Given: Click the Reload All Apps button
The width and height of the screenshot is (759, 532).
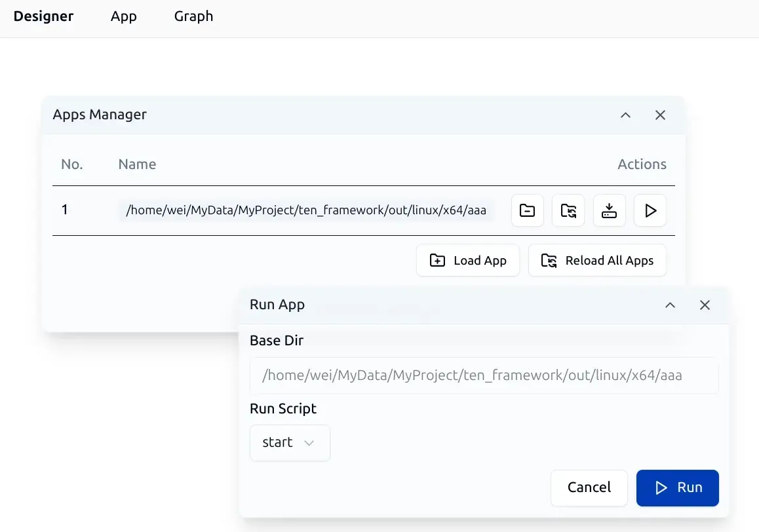Looking at the screenshot, I should [597, 260].
